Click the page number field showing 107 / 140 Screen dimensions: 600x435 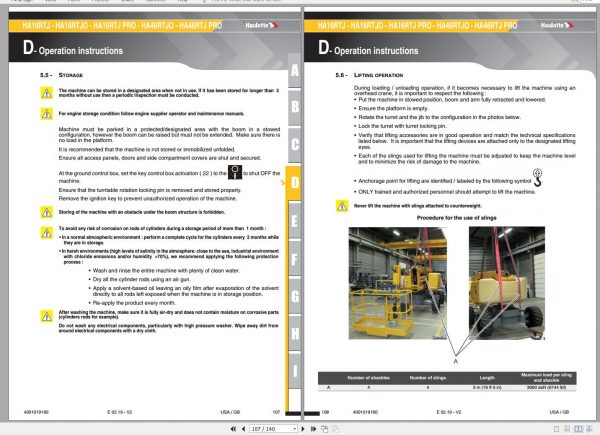271,429
